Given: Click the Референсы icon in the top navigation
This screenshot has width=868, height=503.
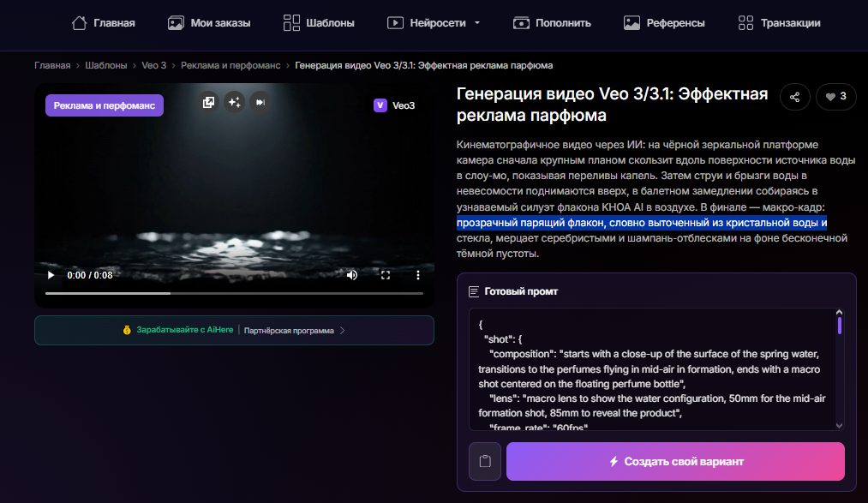Looking at the screenshot, I should coord(633,23).
